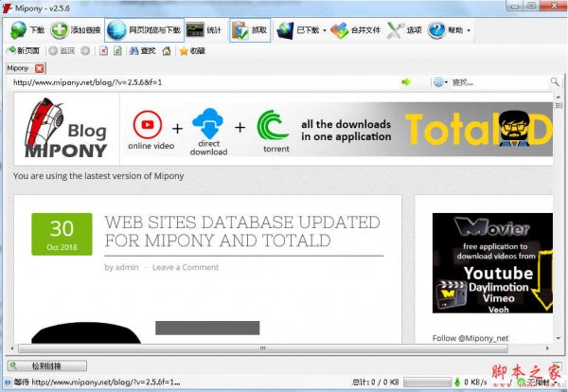This screenshot has height=392, width=568.
Task: Click the green Go arrow beside address bar
Action: pyautogui.click(x=406, y=82)
